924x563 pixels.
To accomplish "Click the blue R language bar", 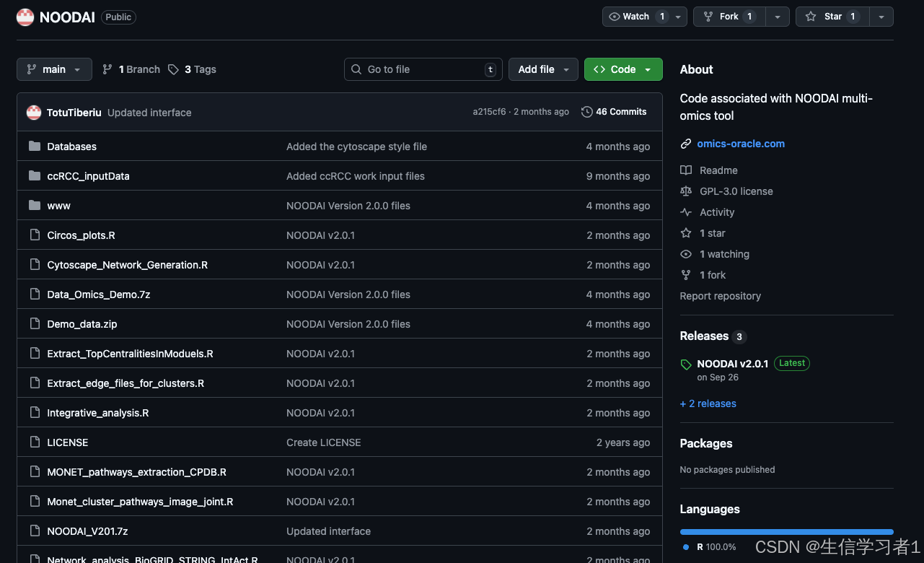I will [786, 532].
